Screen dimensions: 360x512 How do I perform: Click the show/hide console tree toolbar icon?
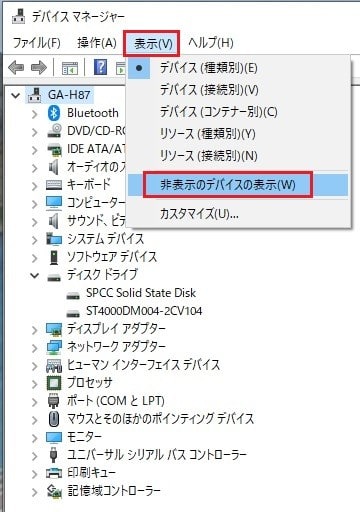tap(70, 68)
